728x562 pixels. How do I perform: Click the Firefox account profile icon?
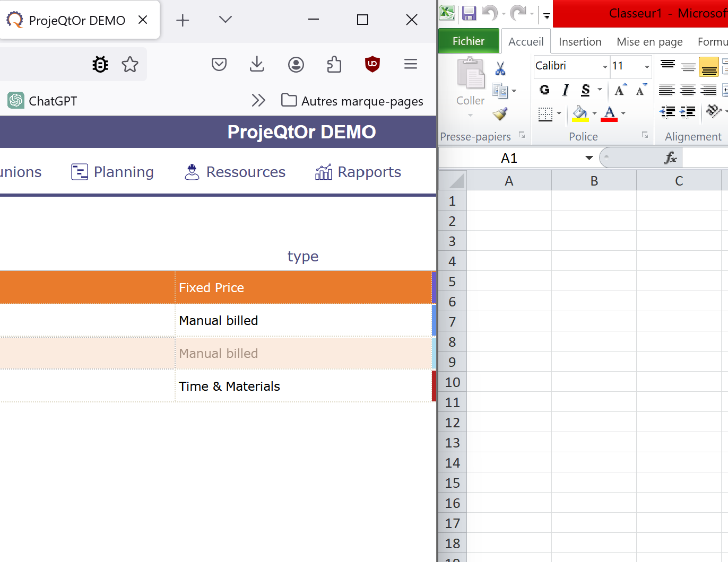pos(296,64)
